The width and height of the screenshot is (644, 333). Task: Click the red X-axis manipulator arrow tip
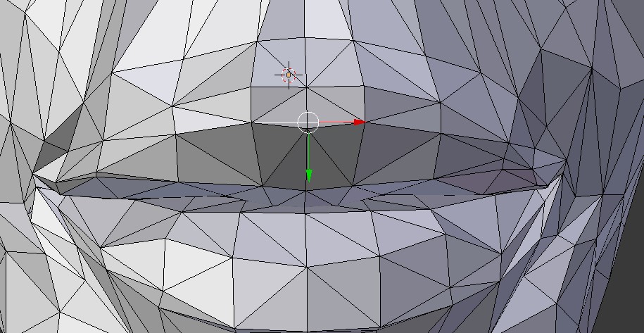(360, 122)
